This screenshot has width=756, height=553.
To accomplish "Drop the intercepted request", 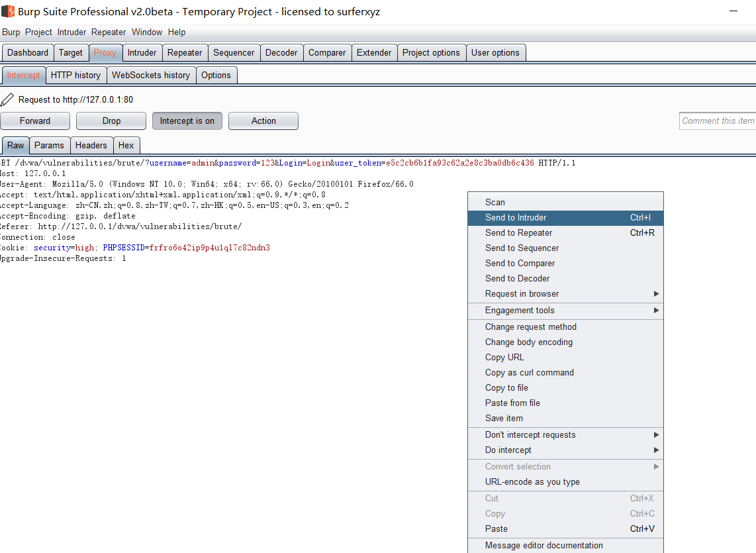I will (x=111, y=121).
